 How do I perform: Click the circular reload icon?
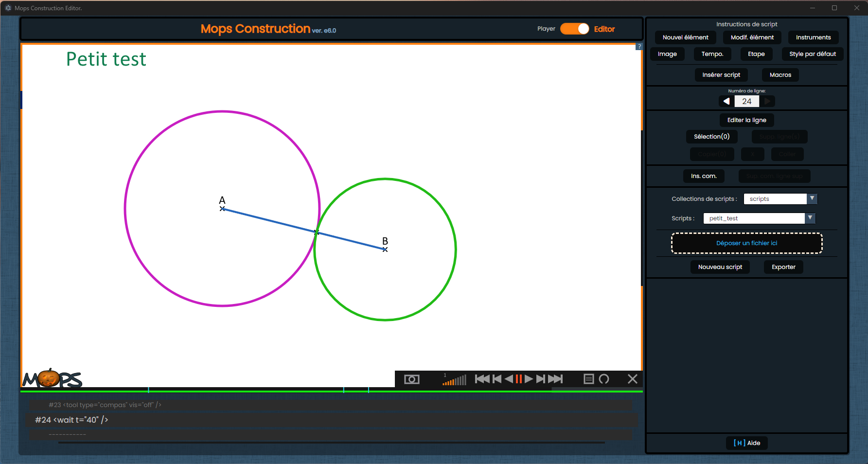[x=604, y=379]
